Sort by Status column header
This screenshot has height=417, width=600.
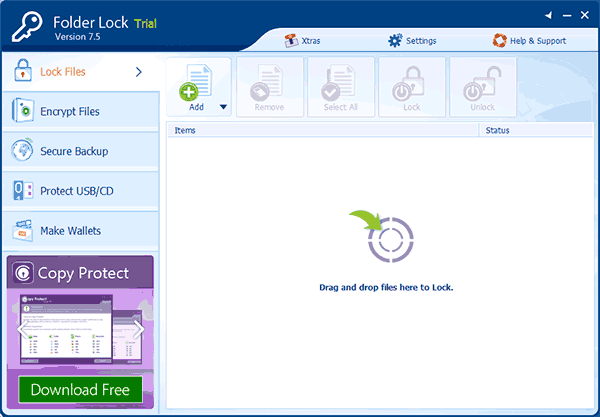point(536,130)
